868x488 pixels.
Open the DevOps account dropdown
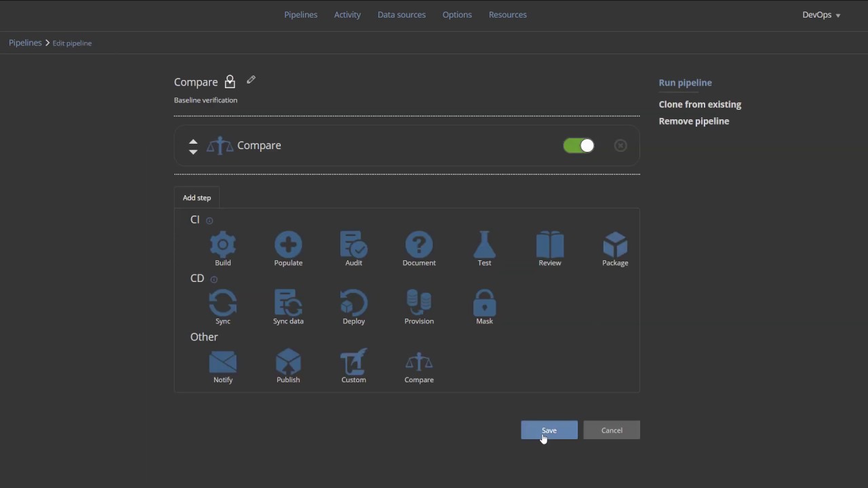(x=821, y=14)
